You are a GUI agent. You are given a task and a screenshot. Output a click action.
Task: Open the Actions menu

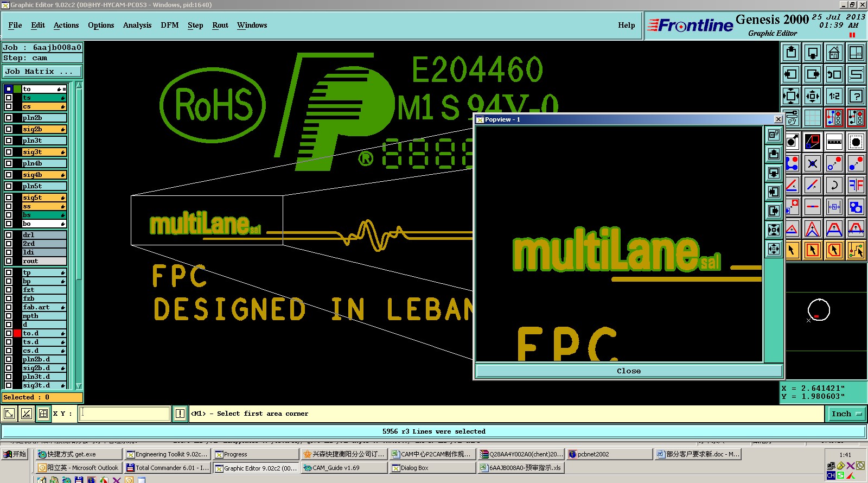(x=66, y=26)
